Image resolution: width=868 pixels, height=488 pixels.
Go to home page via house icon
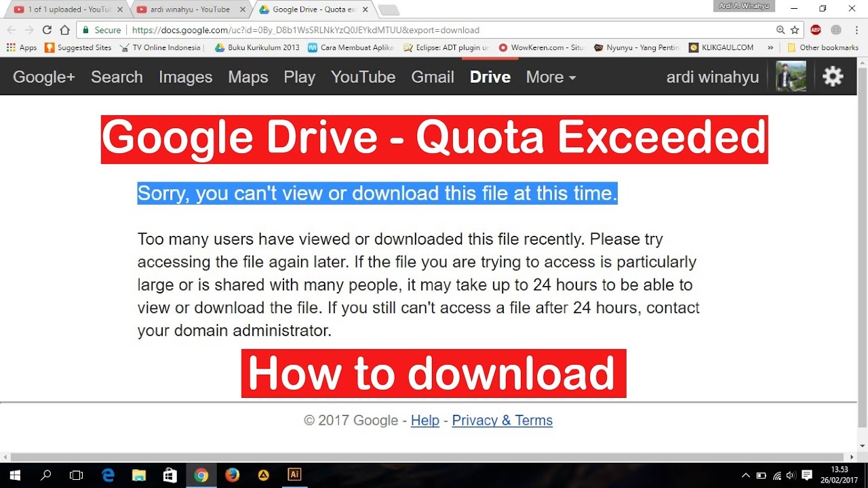[65, 30]
